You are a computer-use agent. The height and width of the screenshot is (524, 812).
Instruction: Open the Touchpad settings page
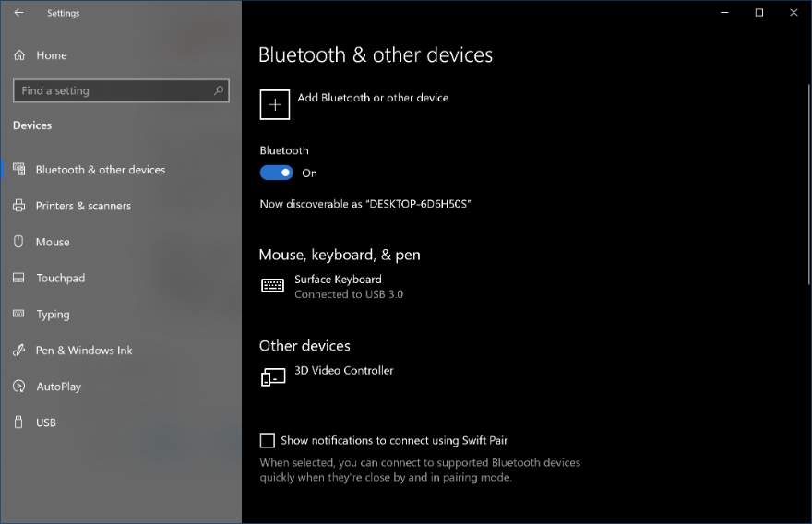60,278
